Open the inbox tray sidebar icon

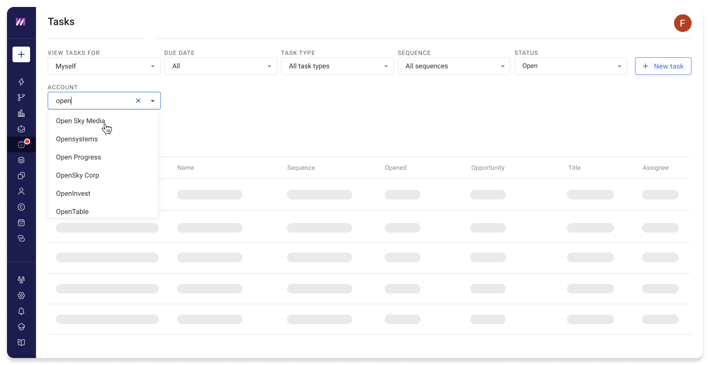(21, 129)
